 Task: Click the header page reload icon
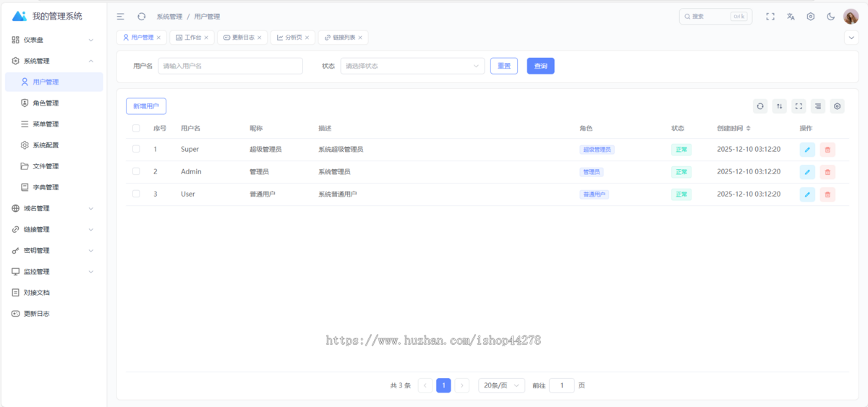pyautogui.click(x=142, y=16)
